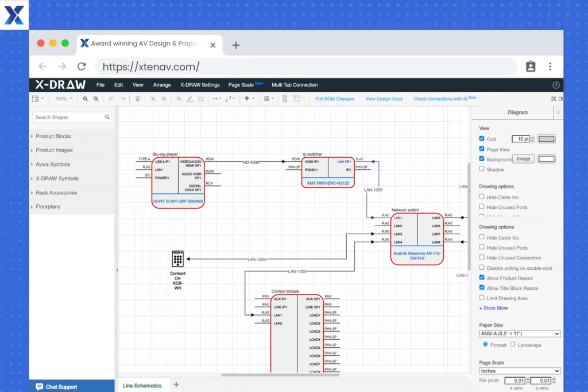
Task: Open the Arrange menu
Action: (x=161, y=85)
